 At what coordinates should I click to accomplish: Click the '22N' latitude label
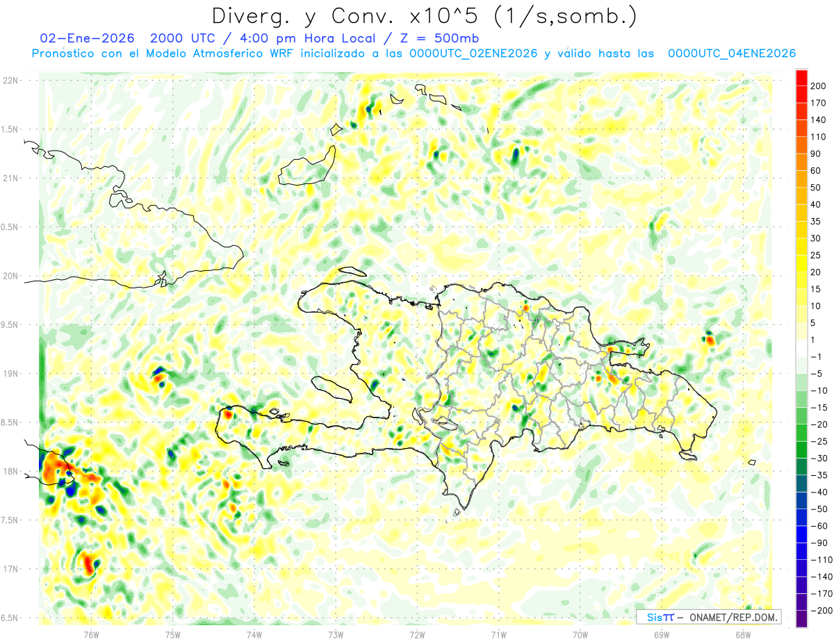click(x=11, y=81)
